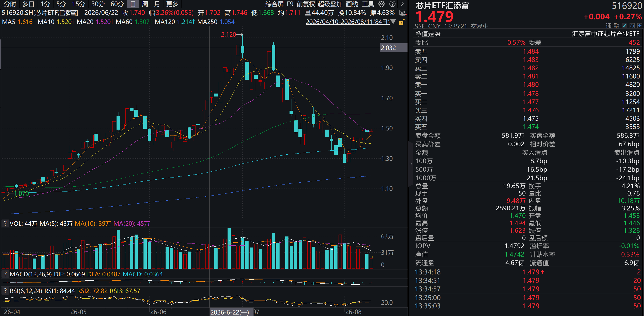Click the WP monitor icon
The height and width of the screenshot is (316, 644).
click(x=403, y=13)
